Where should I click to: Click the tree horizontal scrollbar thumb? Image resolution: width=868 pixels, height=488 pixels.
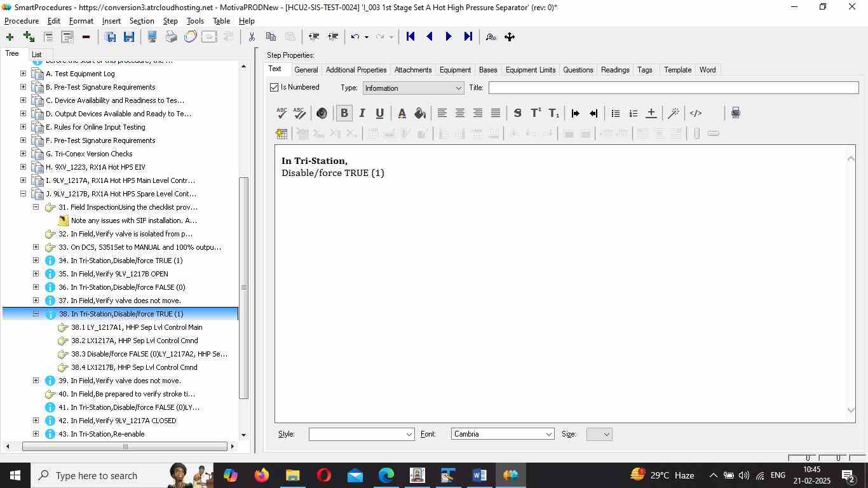pyautogui.click(x=125, y=446)
